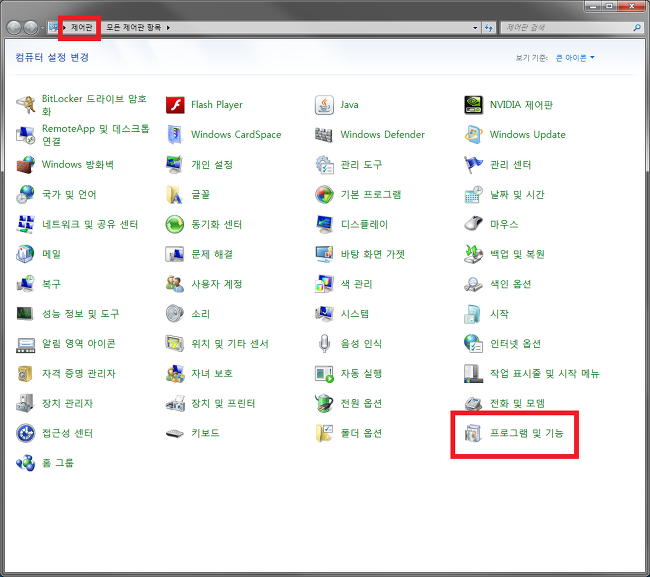Click the 모든 제어판 항목 breadcrumb
Viewport: 650px width, 577px height.
[133, 27]
